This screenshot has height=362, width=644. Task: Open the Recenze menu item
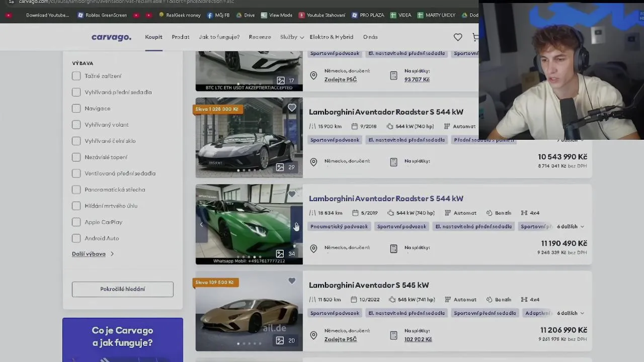(x=260, y=37)
